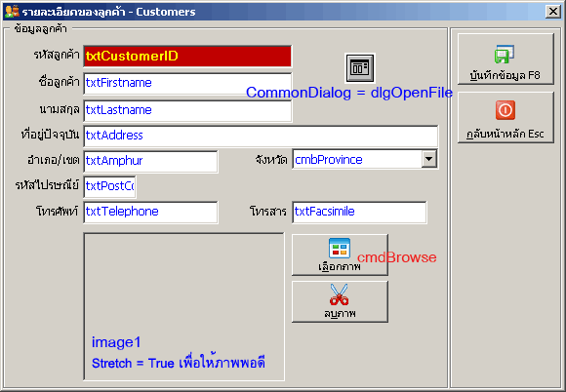Screen dimensions: 566x392
Task: Click the txtTelephone text box
Action: (x=150, y=212)
